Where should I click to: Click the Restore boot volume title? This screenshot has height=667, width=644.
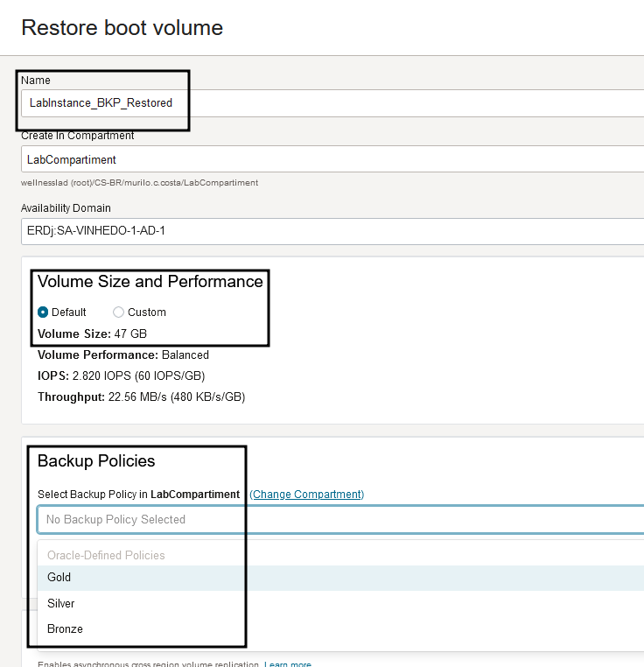(122, 28)
